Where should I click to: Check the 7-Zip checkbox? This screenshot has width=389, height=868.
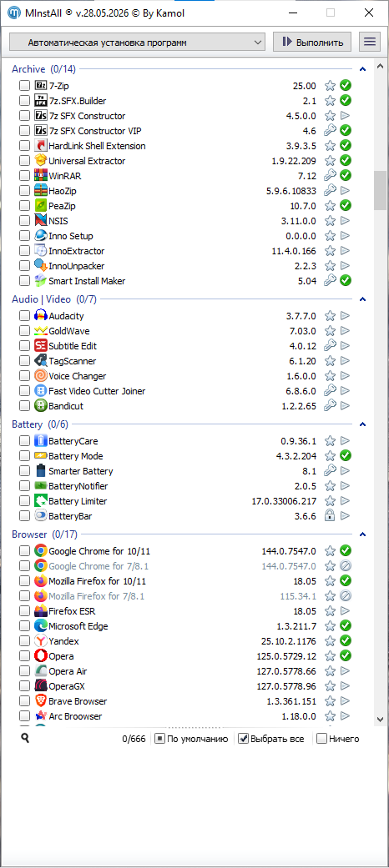[24, 86]
